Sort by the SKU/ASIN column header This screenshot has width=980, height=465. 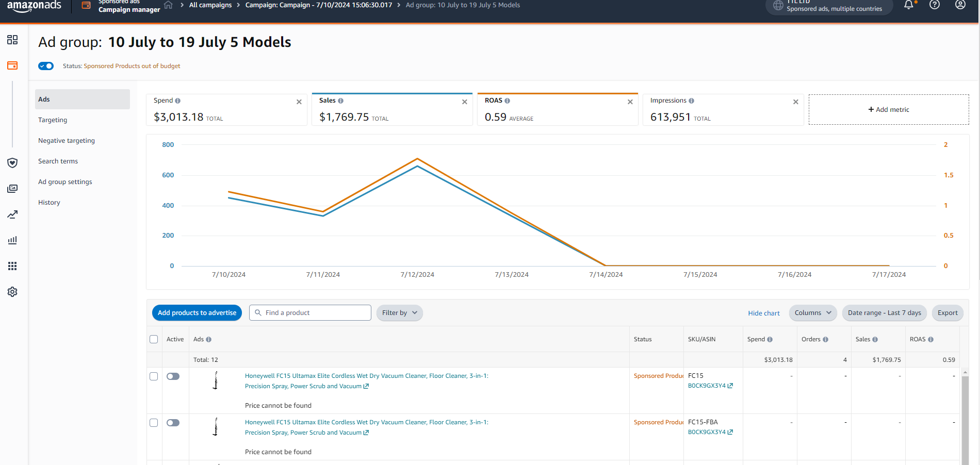(x=701, y=339)
